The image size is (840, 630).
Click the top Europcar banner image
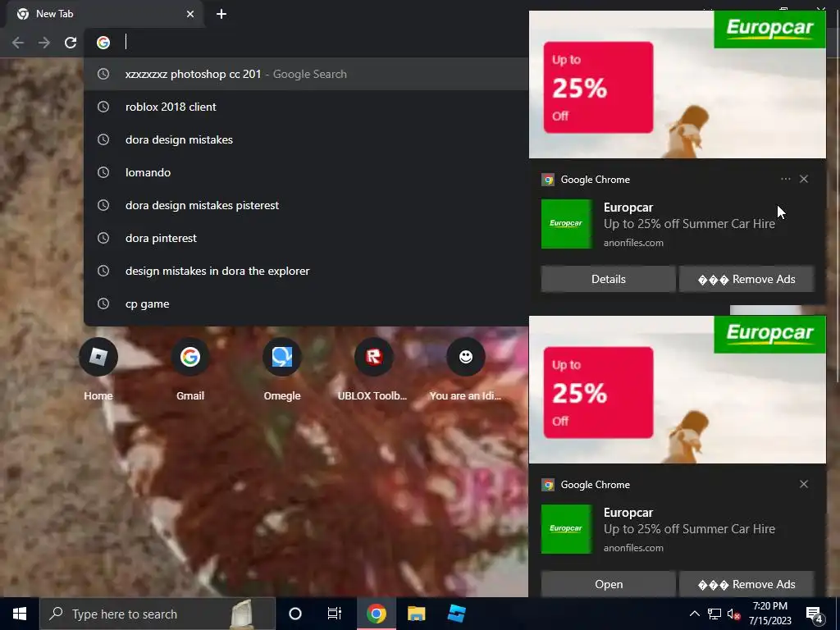point(677,84)
